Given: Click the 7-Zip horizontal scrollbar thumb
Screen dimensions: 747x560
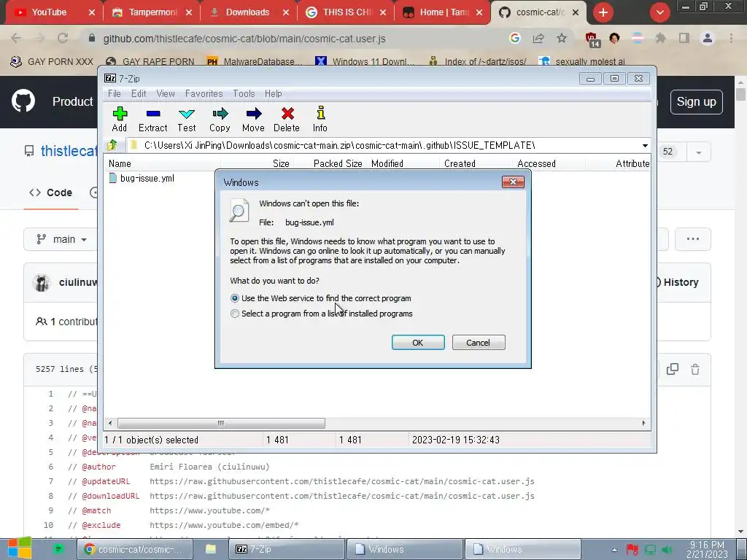Looking at the screenshot, I should pos(221,423).
